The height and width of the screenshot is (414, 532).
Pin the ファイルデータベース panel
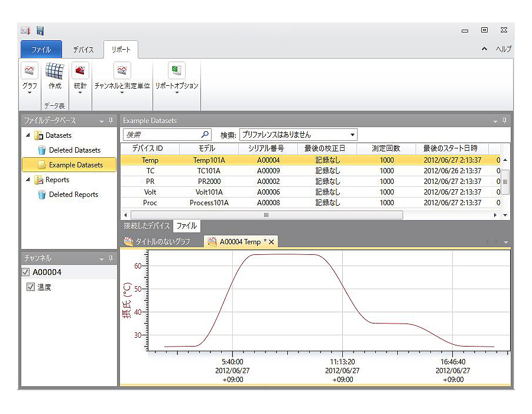(x=111, y=121)
